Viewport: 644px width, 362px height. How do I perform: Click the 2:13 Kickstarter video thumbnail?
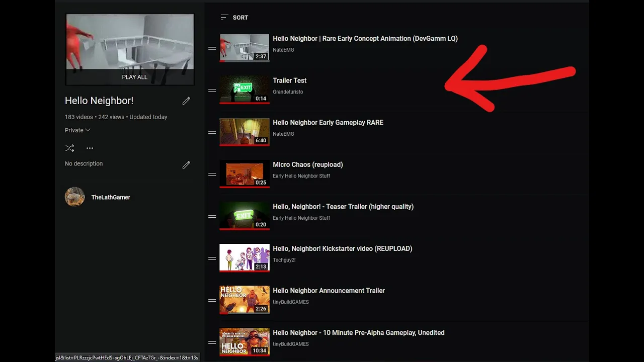coord(245,258)
